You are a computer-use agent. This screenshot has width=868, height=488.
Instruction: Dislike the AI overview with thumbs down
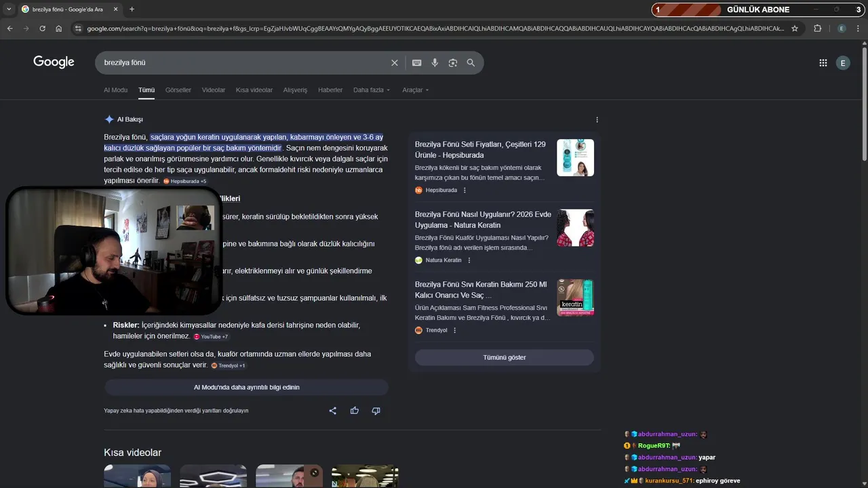click(376, 410)
